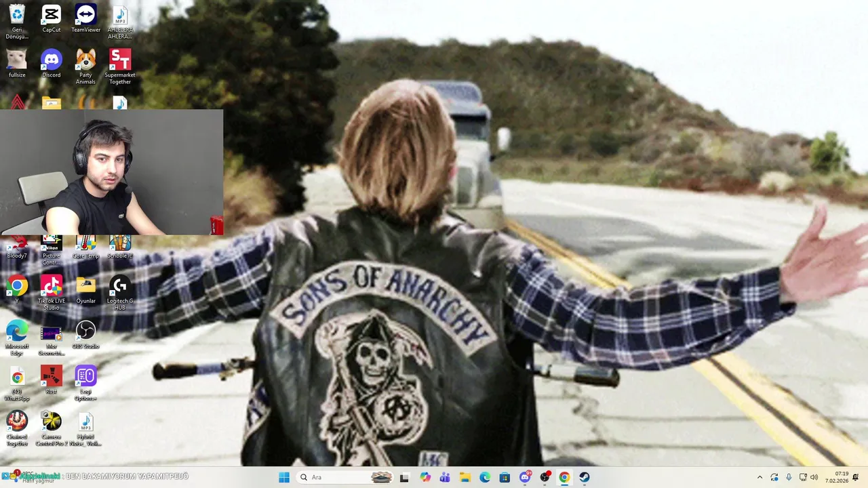This screenshot has width=868, height=488.
Task: Open Discord desktop shortcut
Action: (52, 64)
